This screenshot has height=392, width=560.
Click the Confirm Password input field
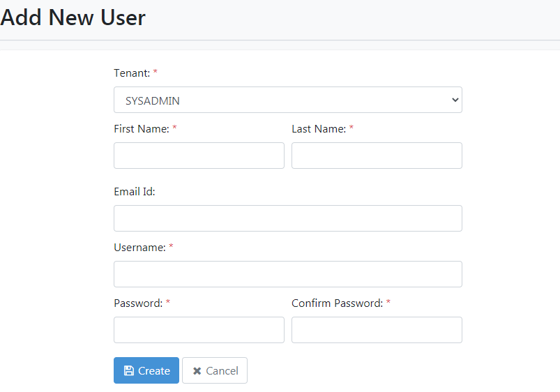tap(377, 330)
